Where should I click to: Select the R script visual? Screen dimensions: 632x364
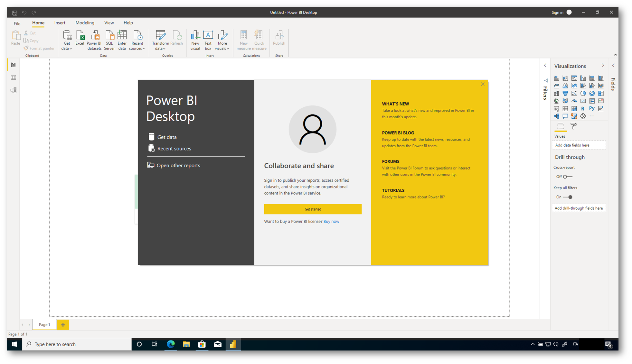[583, 109]
